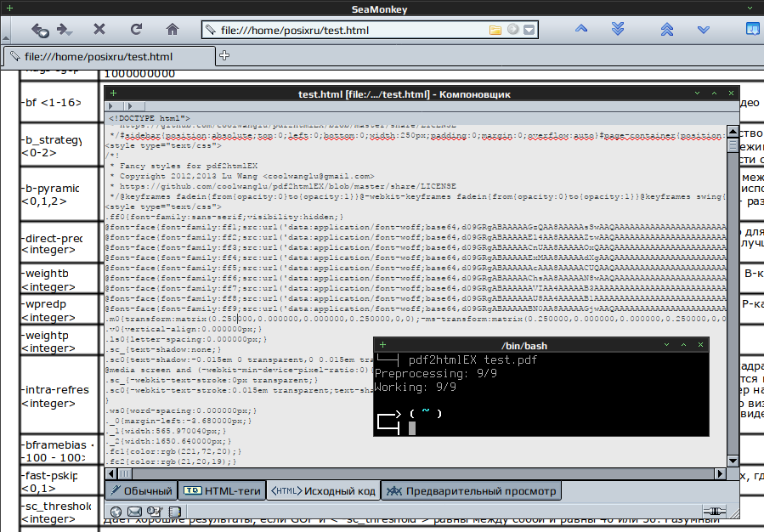Click the double blue down-chevron toolbar icon
Image resolution: width=764 pixels, height=532 pixels.
pyautogui.click(x=617, y=29)
